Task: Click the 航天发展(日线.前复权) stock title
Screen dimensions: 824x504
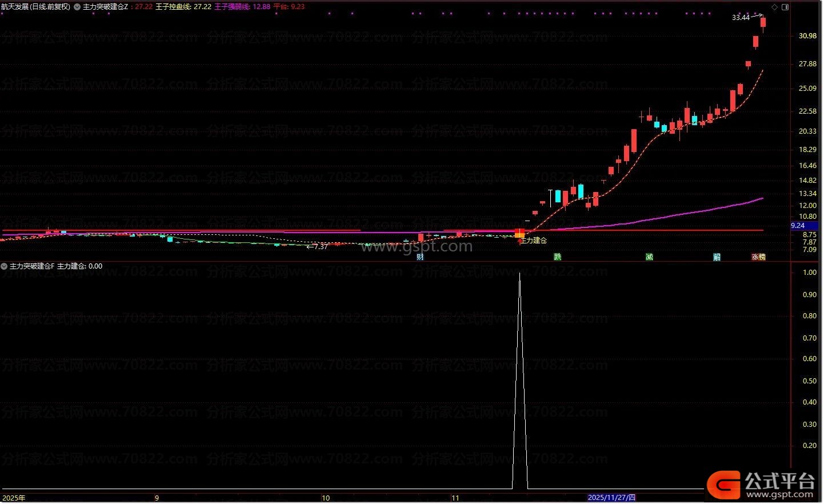Action: (x=35, y=7)
